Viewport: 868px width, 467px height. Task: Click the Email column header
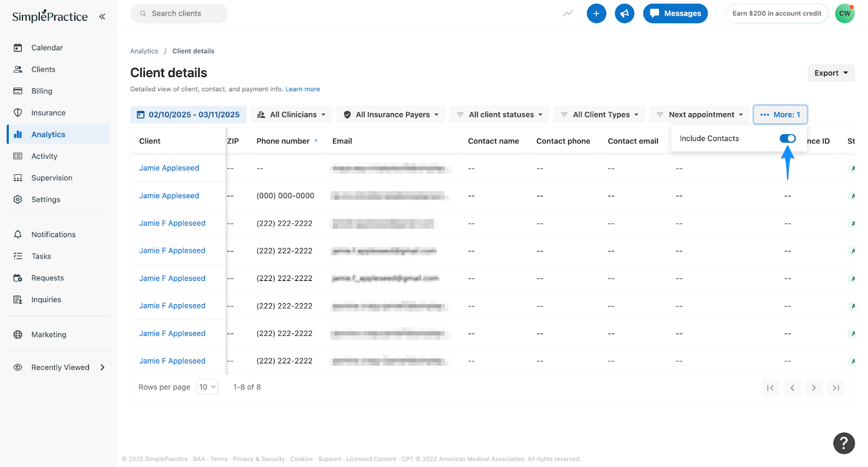click(x=342, y=141)
